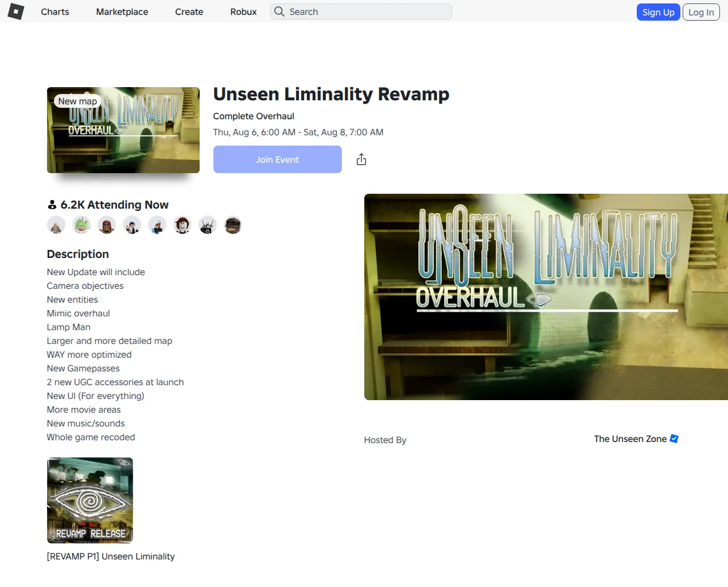Open the Robux page
The width and height of the screenshot is (728, 587).
click(x=244, y=11)
